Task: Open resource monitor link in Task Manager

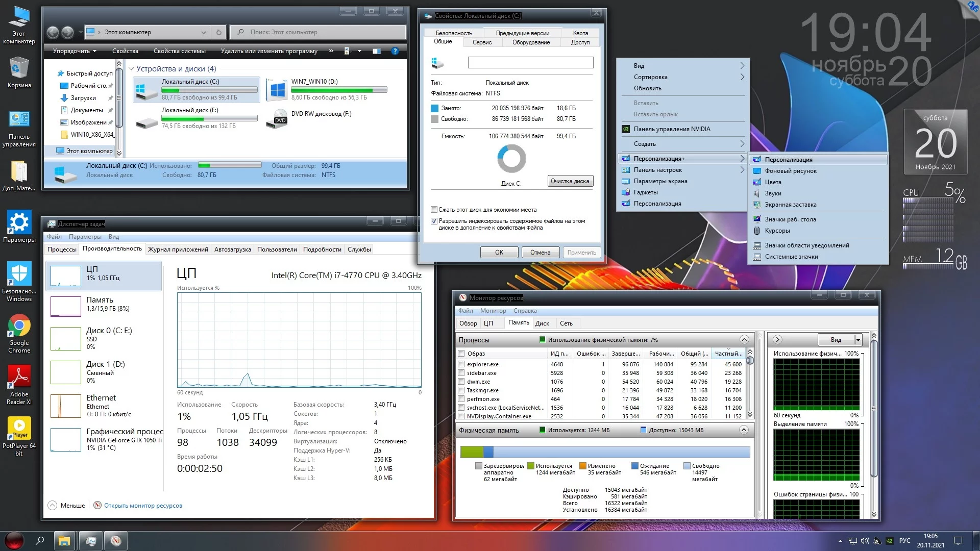Action: coord(143,506)
